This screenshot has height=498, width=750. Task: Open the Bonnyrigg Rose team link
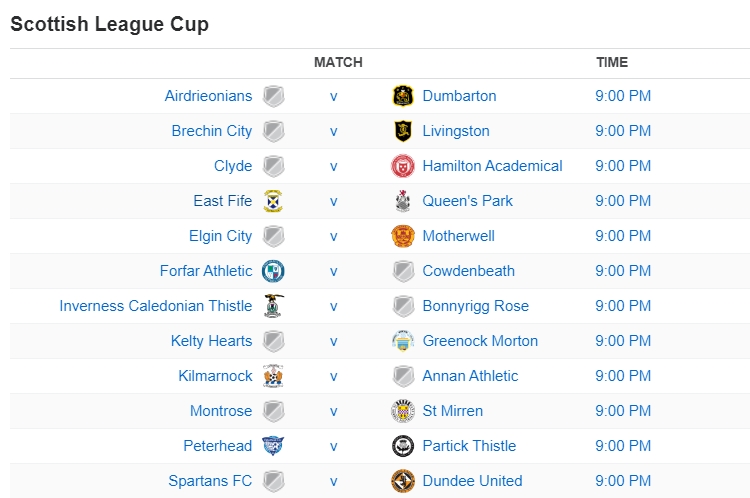click(x=475, y=306)
